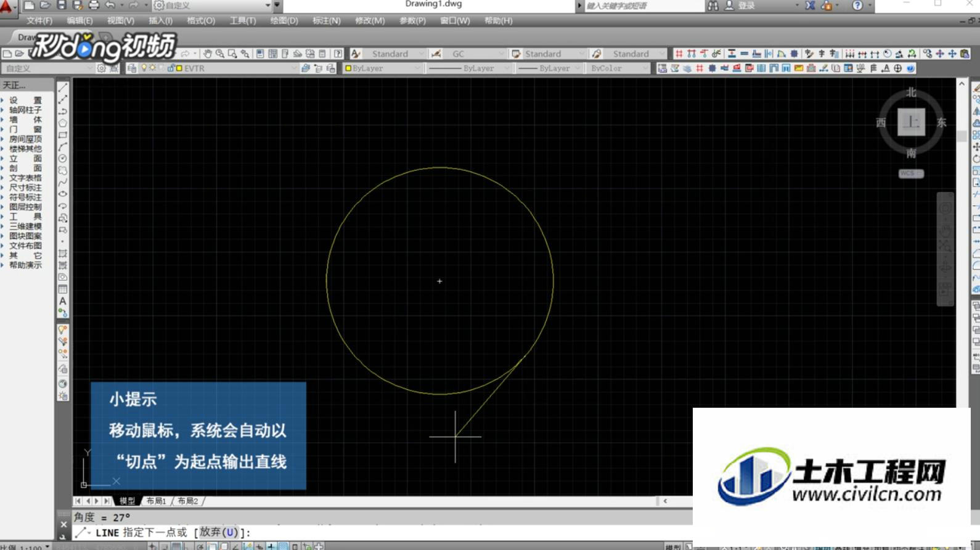This screenshot has height=550, width=980.
Task: Click the Dimension Style icon
Action: (436, 54)
